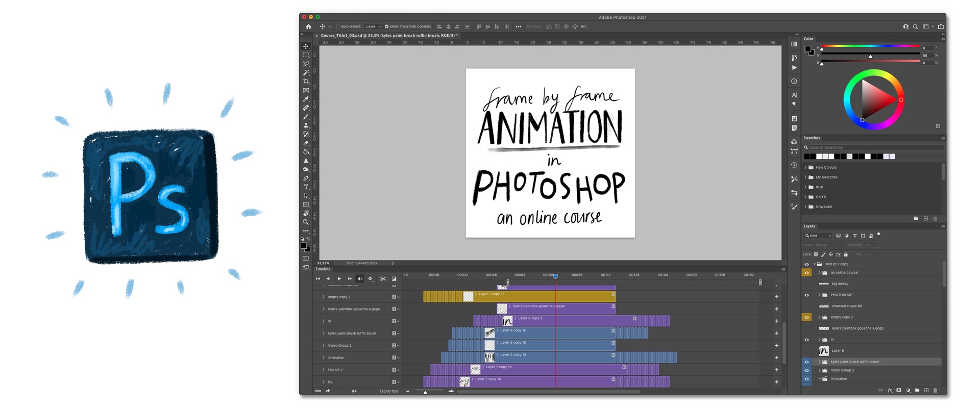Select the Spot Healing Brush tool
The image size is (980, 412).
click(306, 108)
